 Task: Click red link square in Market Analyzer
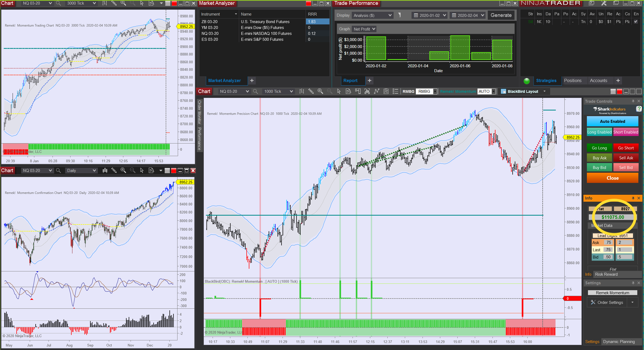pos(308,3)
